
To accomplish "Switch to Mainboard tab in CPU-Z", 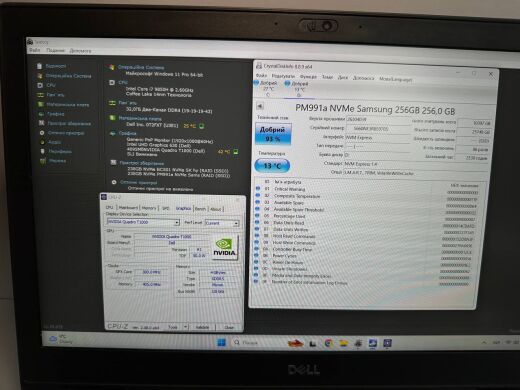I will (128, 208).
